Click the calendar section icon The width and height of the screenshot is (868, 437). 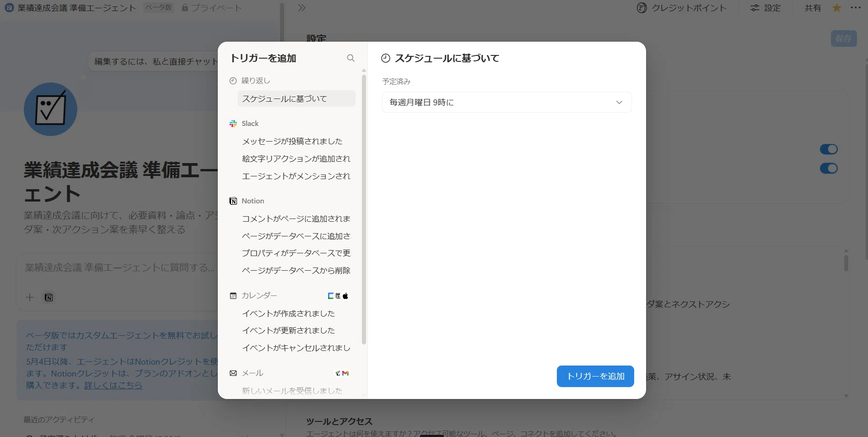(x=233, y=296)
